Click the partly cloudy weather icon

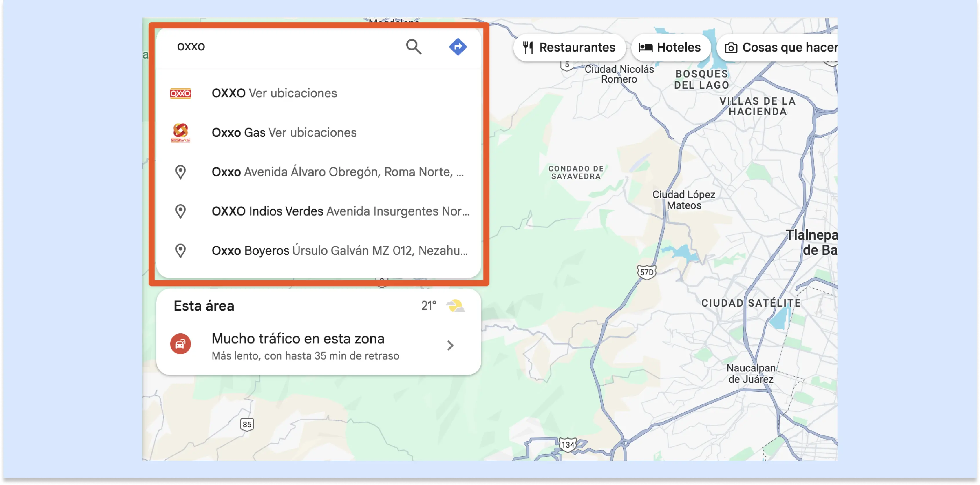pos(455,306)
